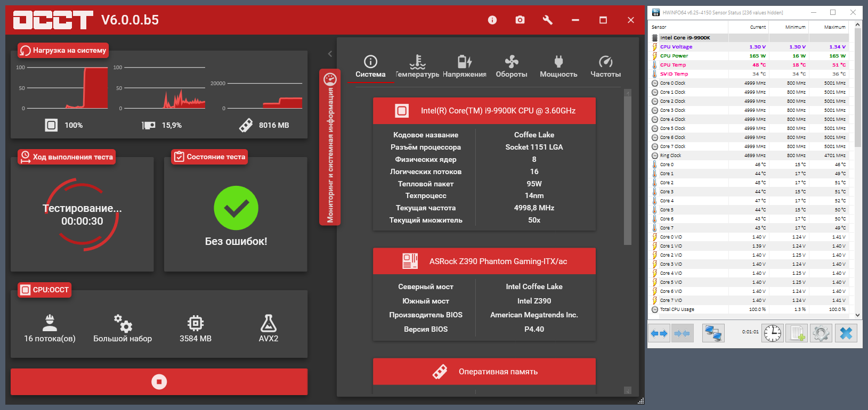Screen dimensions: 868x410
Task: Click the RAM icon beside Оперативная память
Action: pos(440,372)
